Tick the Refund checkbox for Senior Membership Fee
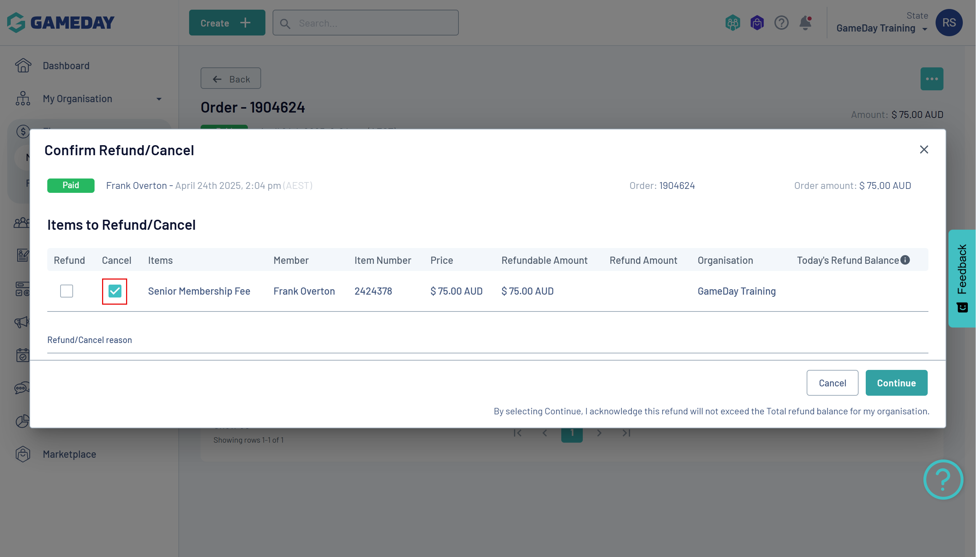 (67, 291)
